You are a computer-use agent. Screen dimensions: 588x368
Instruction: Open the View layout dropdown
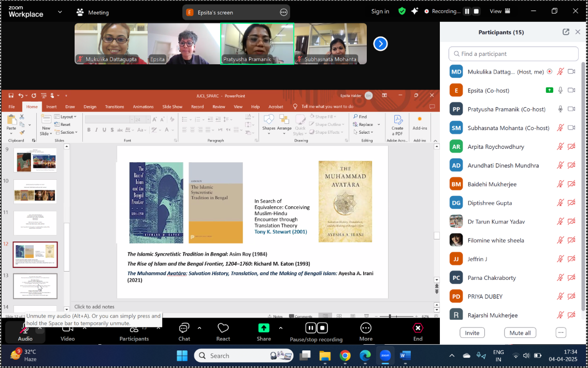click(500, 11)
